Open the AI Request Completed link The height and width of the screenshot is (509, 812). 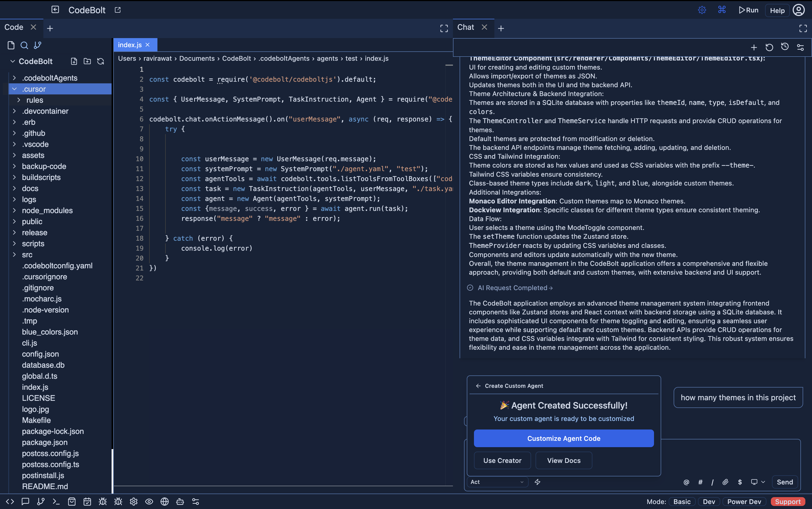515,288
